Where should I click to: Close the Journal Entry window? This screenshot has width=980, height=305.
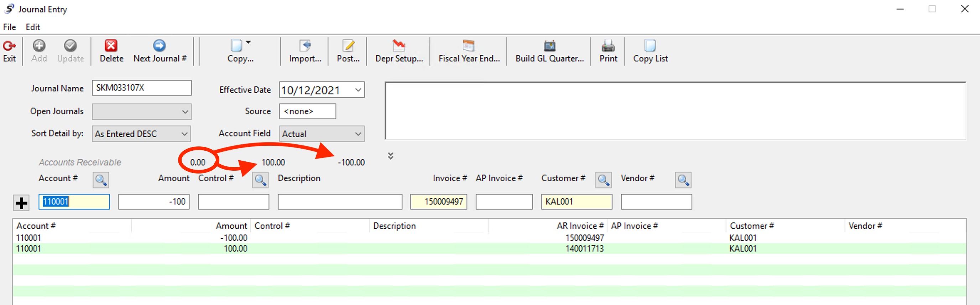(x=964, y=9)
